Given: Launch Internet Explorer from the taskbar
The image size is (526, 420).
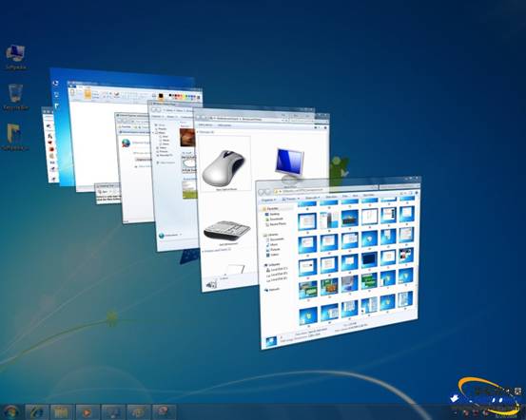Looking at the screenshot, I should click(37, 412).
